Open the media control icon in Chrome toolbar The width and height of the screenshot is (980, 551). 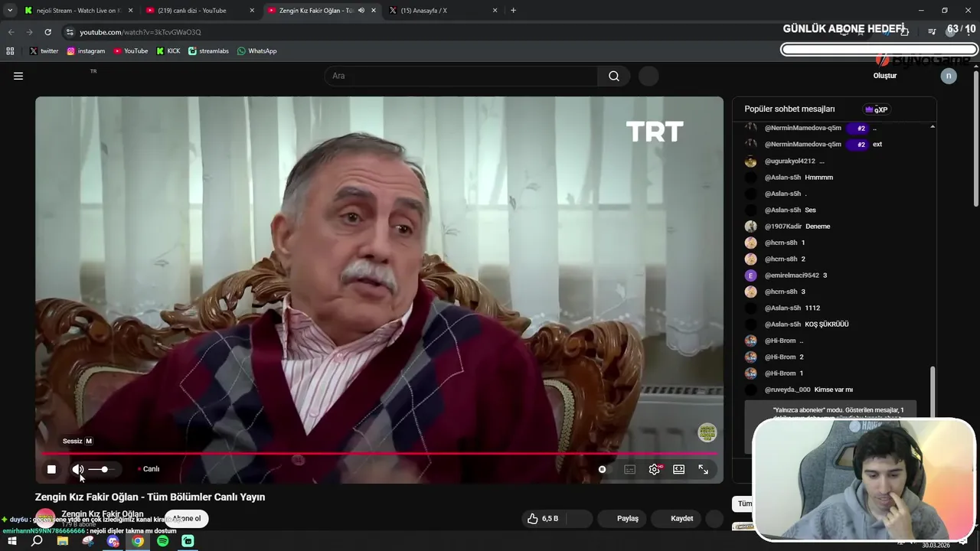(932, 31)
